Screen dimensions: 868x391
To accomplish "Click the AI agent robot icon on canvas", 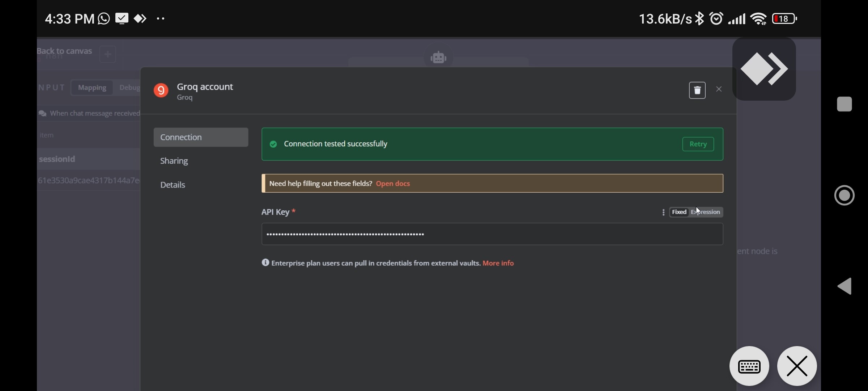I will pos(438,57).
